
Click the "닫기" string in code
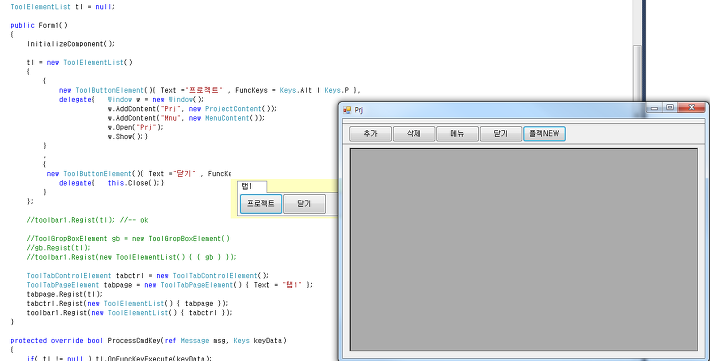[x=185, y=173]
